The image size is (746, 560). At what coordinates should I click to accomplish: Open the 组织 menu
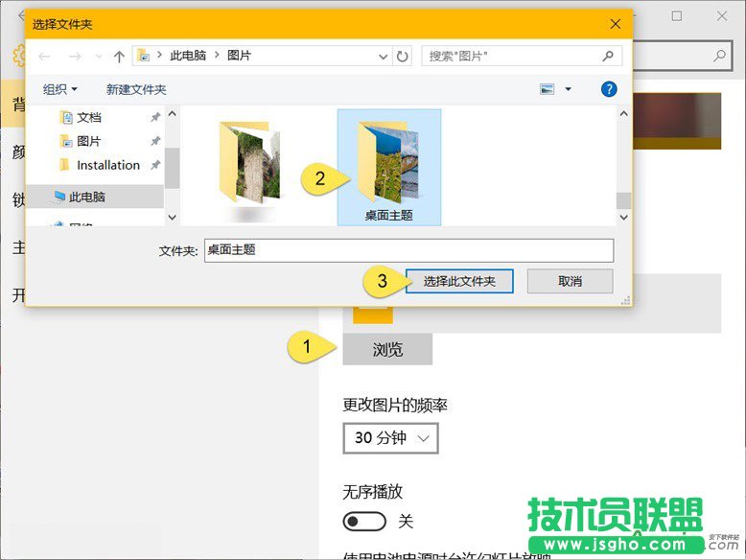[60, 89]
